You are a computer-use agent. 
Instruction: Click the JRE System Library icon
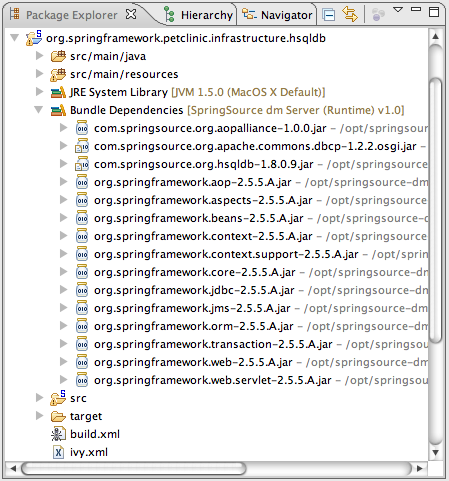[58, 92]
